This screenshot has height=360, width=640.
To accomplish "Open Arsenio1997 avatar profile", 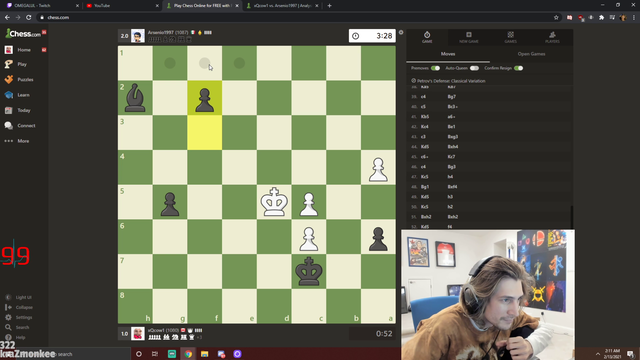I will click(x=138, y=36).
